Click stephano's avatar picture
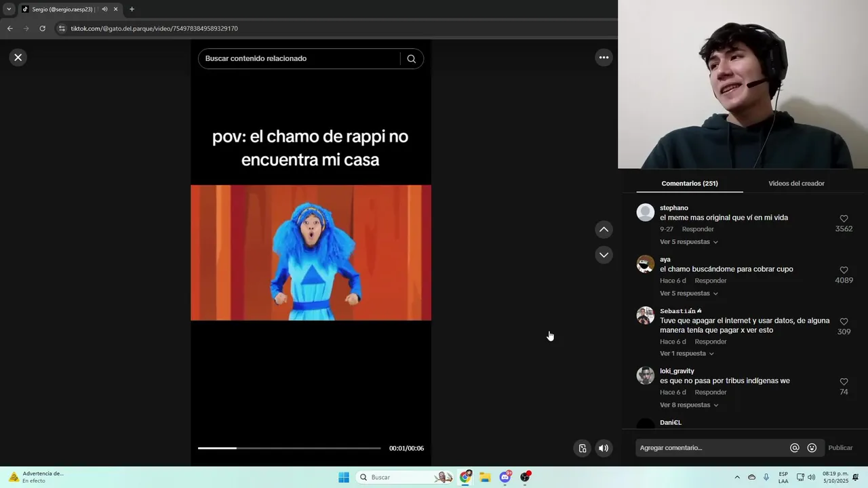This screenshot has width=868, height=488. (646, 212)
